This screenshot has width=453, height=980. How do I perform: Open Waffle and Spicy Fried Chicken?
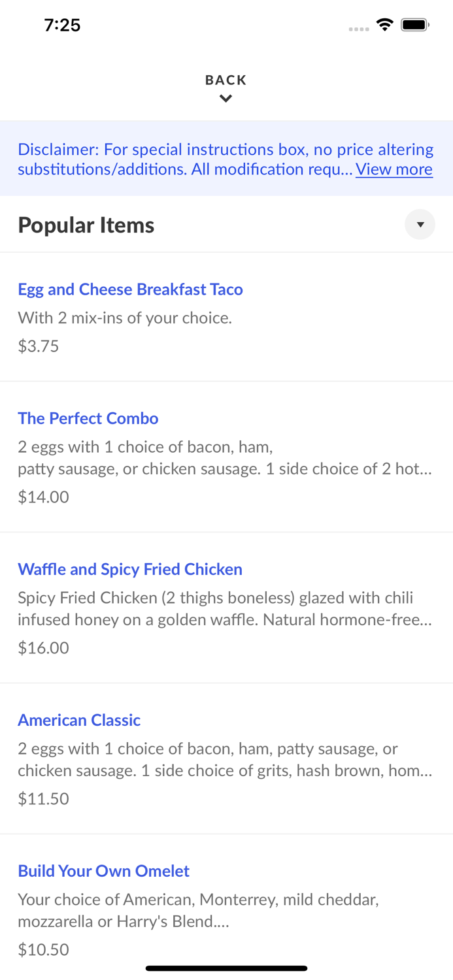click(130, 569)
